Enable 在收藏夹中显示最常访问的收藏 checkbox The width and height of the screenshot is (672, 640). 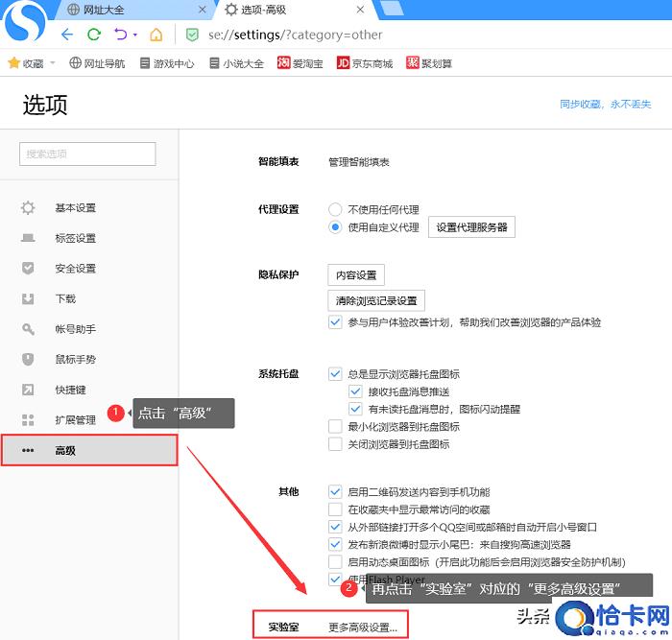coord(335,510)
